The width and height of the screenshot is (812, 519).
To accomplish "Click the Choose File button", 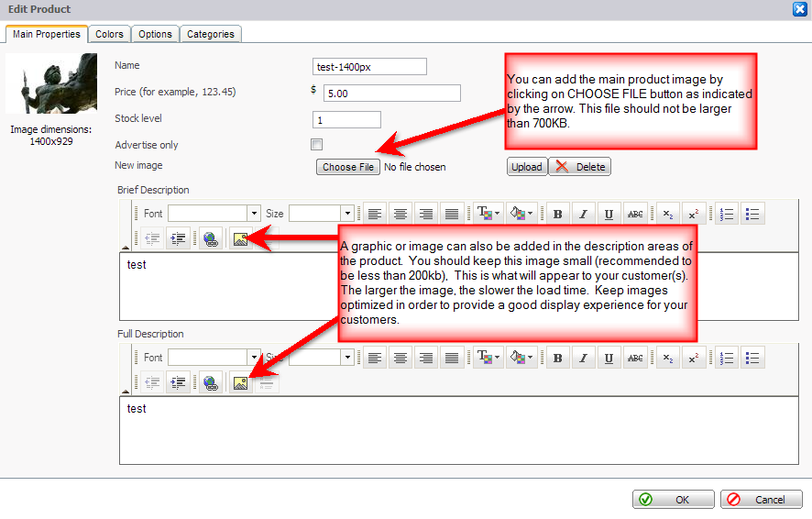I will tap(348, 167).
